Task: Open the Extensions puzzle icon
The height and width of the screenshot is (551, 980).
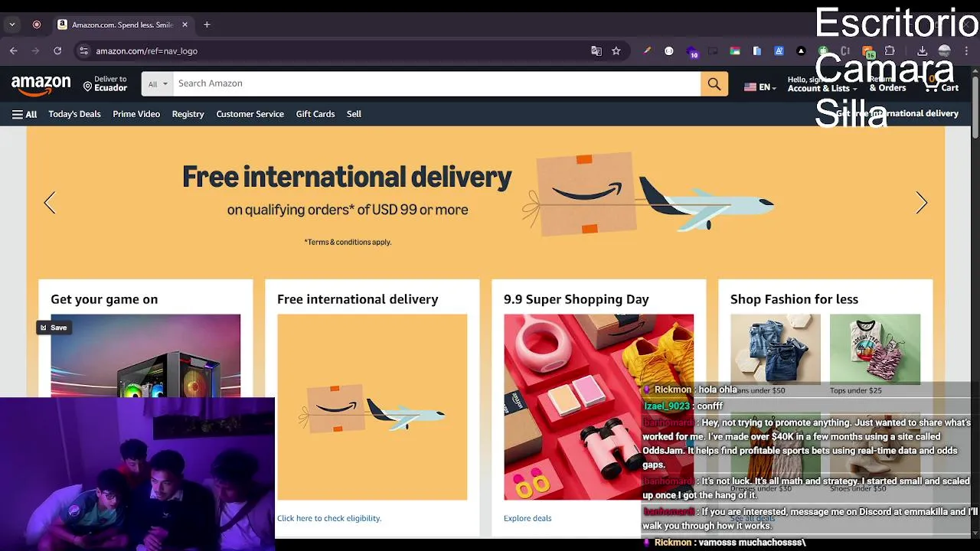Action: [890, 51]
